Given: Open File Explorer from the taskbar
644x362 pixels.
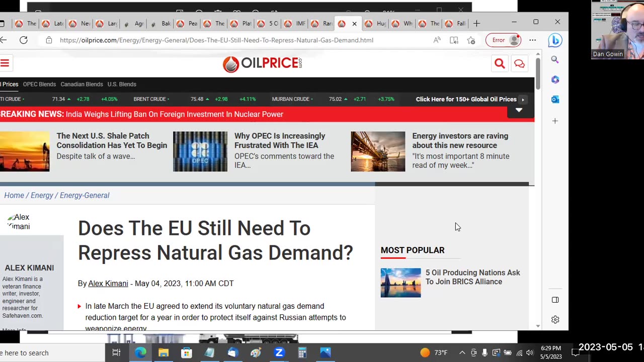Looking at the screenshot, I should [164, 353].
